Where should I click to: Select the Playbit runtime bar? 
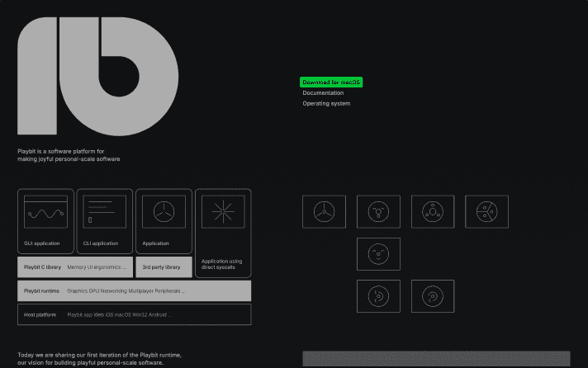(x=135, y=290)
